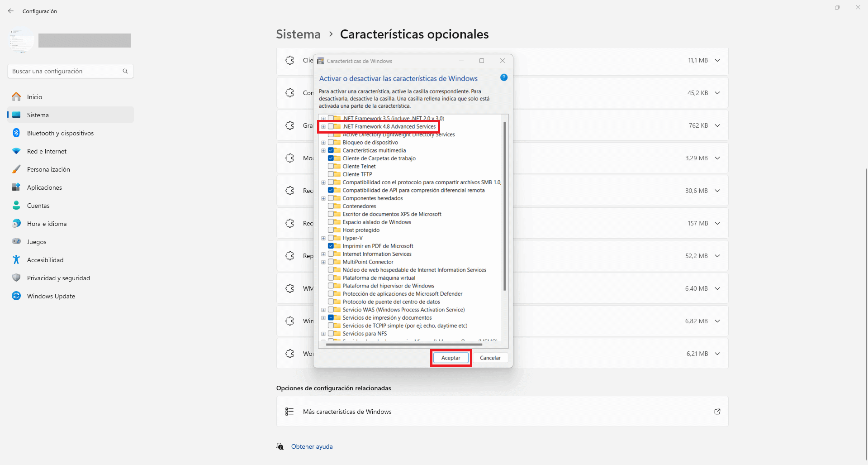Open Aplicaciones settings
The image size is (868, 465).
click(71, 187)
